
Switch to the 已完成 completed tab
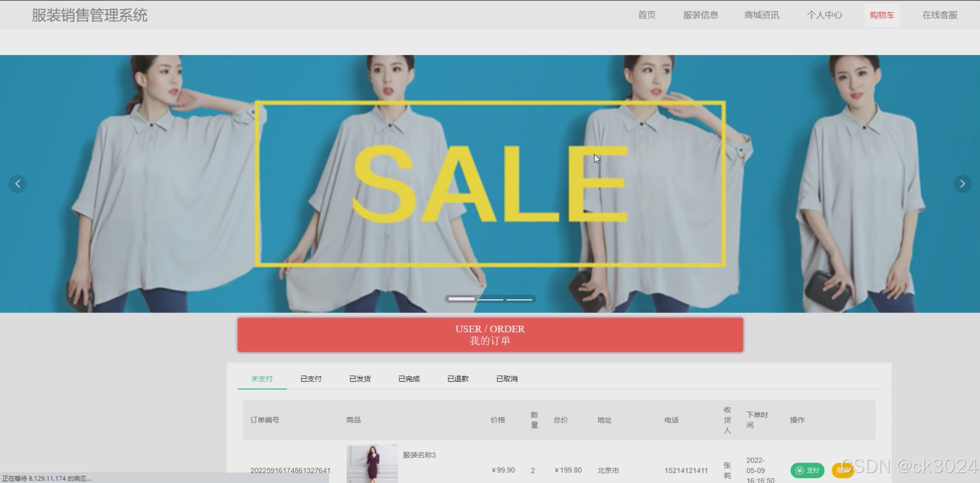coord(409,379)
